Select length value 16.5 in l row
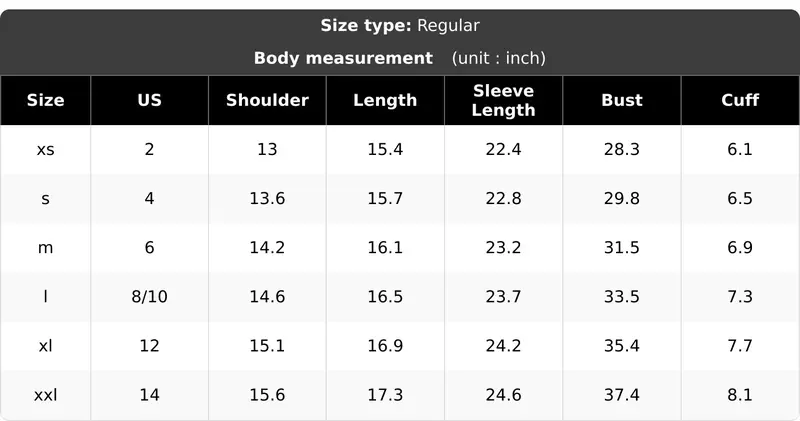The image size is (800, 421). [385, 296]
